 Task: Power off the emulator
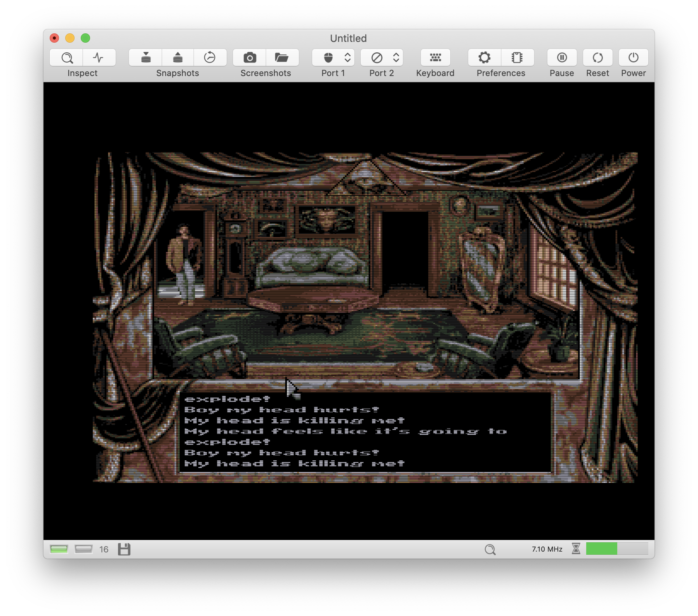tap(634, 58)
